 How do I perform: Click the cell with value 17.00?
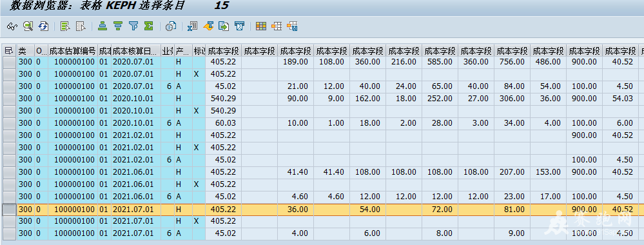click(549, 197)
